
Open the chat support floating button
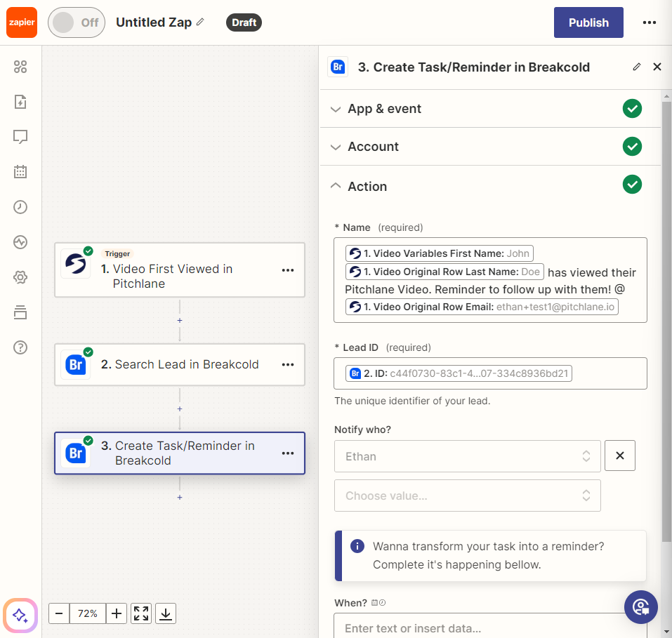click(x=640, y=607)
